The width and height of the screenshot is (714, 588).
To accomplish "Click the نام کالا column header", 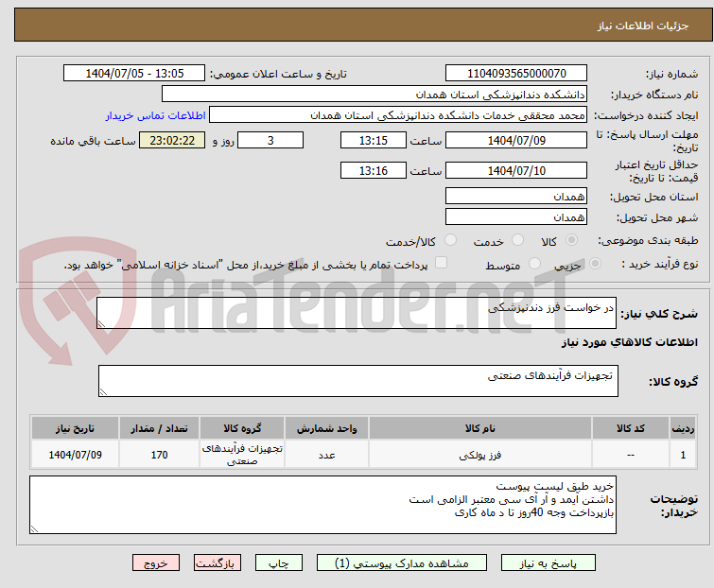I will (480, 428).
